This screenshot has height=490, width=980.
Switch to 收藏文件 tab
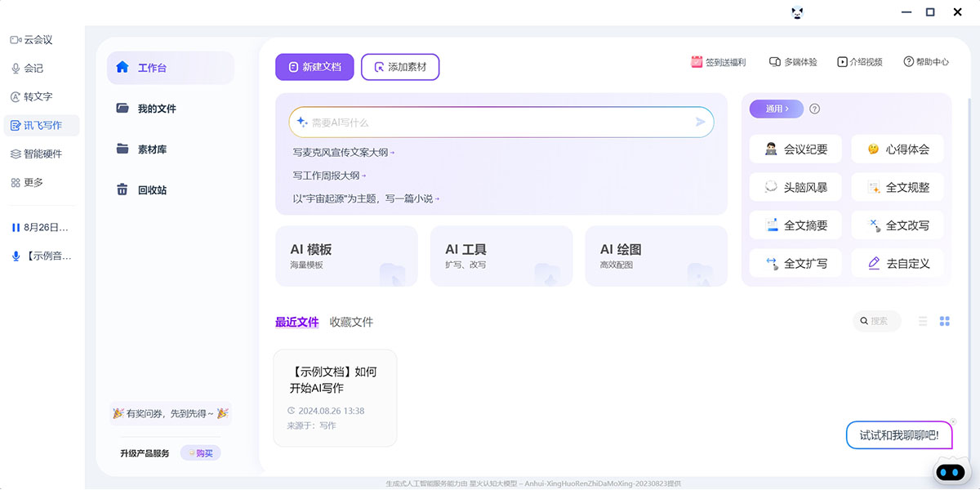(351, 322)
